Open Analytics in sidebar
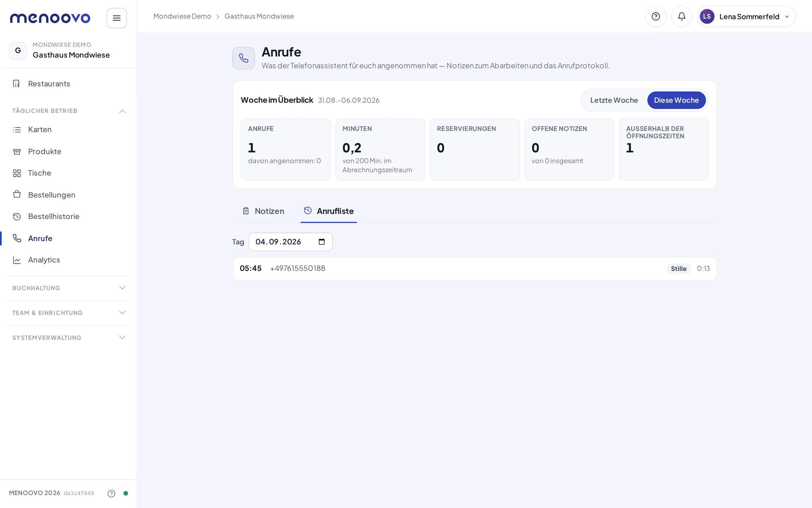 pyautogui.click(x=69, y=260)
